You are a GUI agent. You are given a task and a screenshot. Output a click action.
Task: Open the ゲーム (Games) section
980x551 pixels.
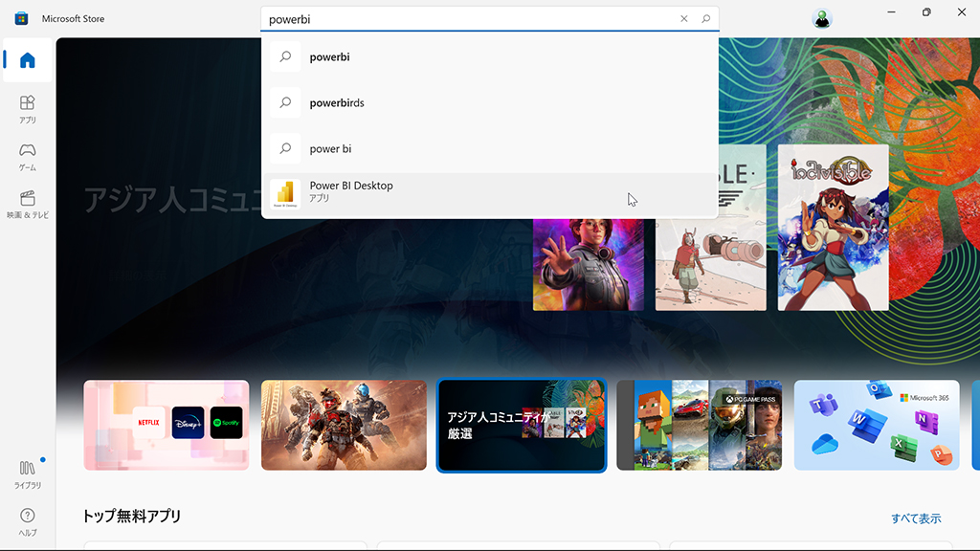pyautogui.click(x=28, y=157)
